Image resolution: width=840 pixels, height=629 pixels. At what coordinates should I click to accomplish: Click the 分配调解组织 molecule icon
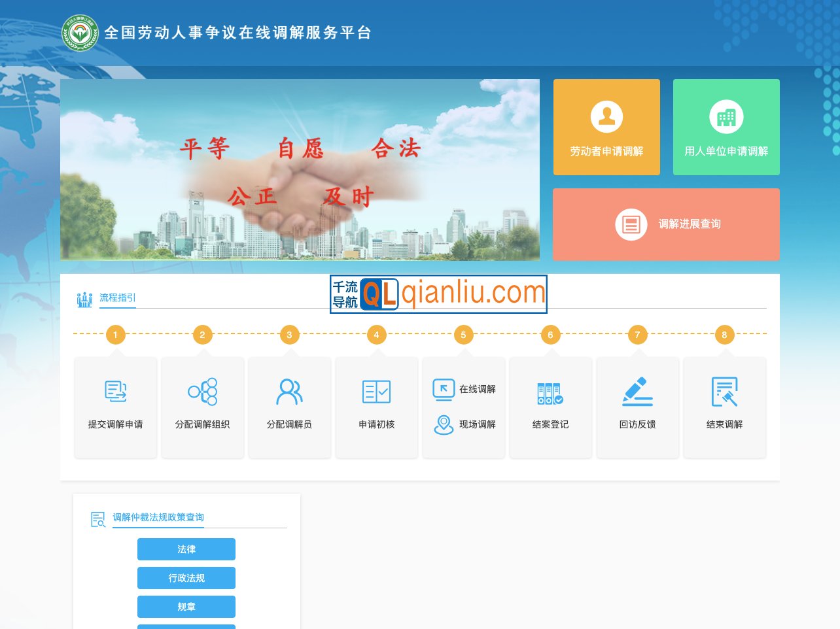click(202, 390)
